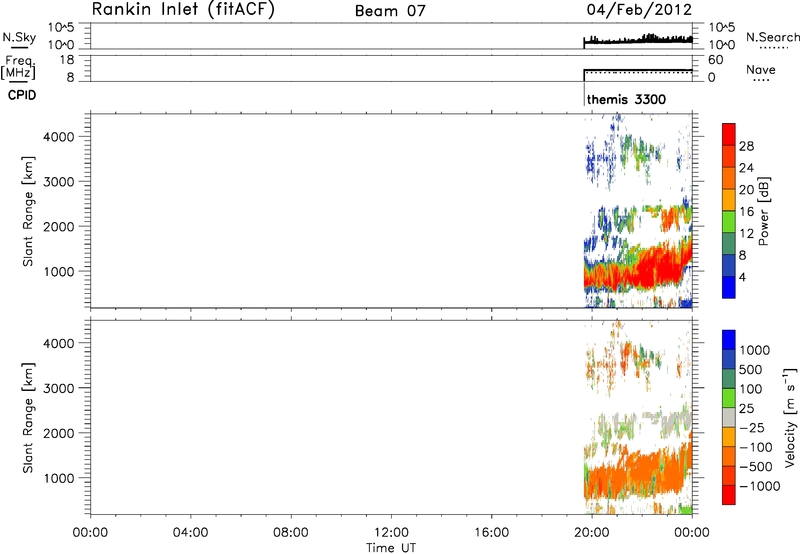The height and width of the screenshot is (554, 800).
Task: Click the '4' tick on the Power colorbar
Action: click(x=743, y=277)
